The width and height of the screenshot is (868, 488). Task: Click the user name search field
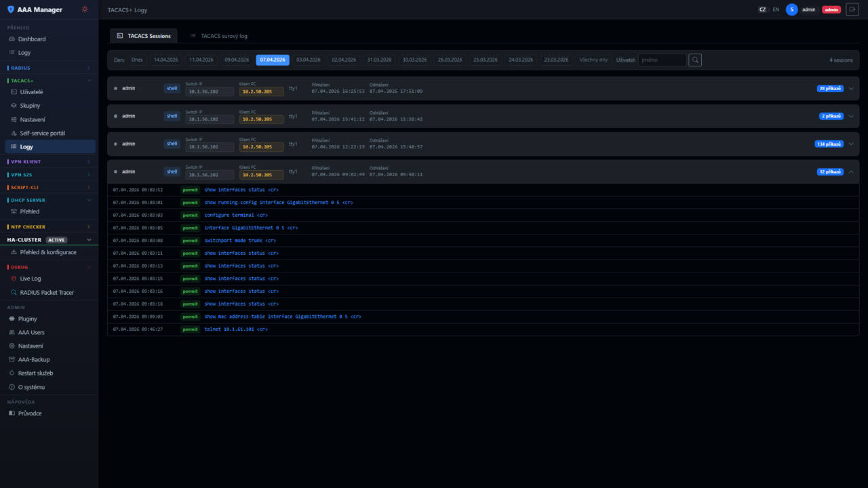662,60
